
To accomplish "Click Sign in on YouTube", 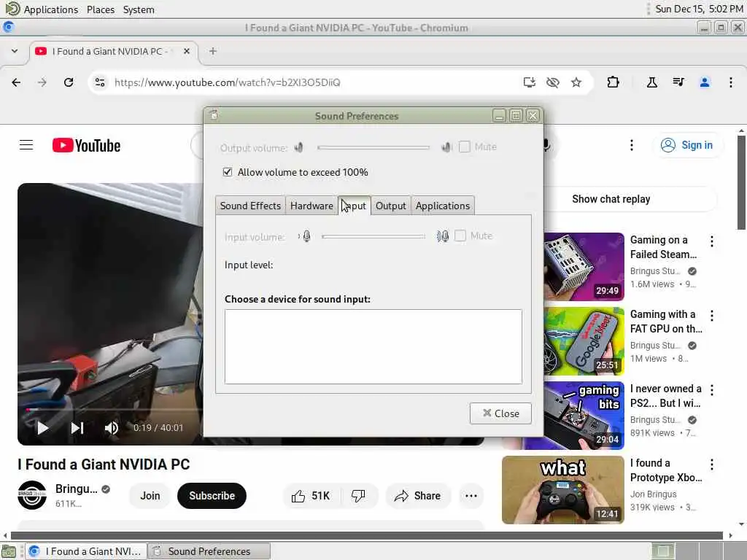I will (x=687, y=145).
